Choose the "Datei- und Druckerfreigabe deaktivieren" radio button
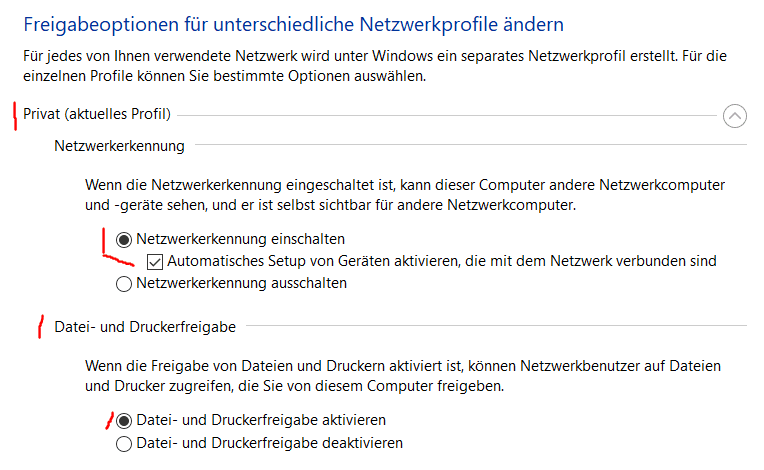The height and width of the screenshot is (470, 764). point(124,443)
